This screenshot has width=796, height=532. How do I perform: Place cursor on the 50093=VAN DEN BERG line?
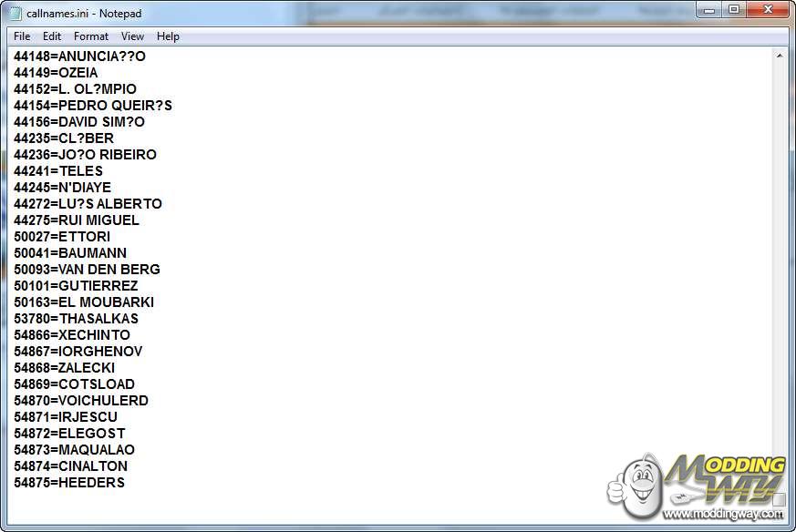coord(87,270)
